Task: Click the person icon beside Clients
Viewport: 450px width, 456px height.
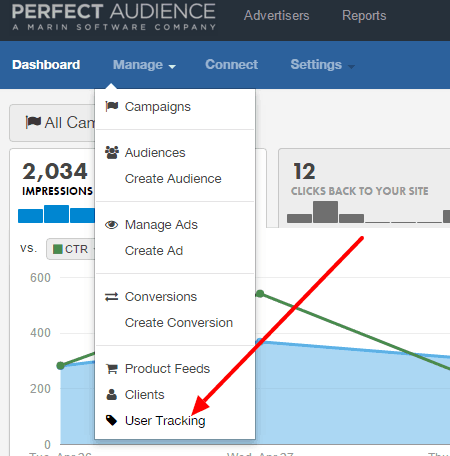Action: [112, 394]
